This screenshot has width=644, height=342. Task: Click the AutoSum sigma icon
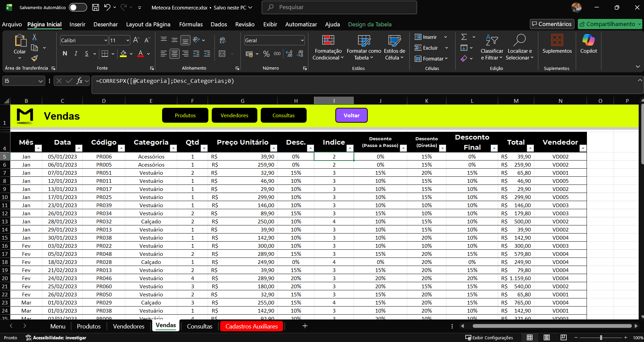(x=464, y=37)
